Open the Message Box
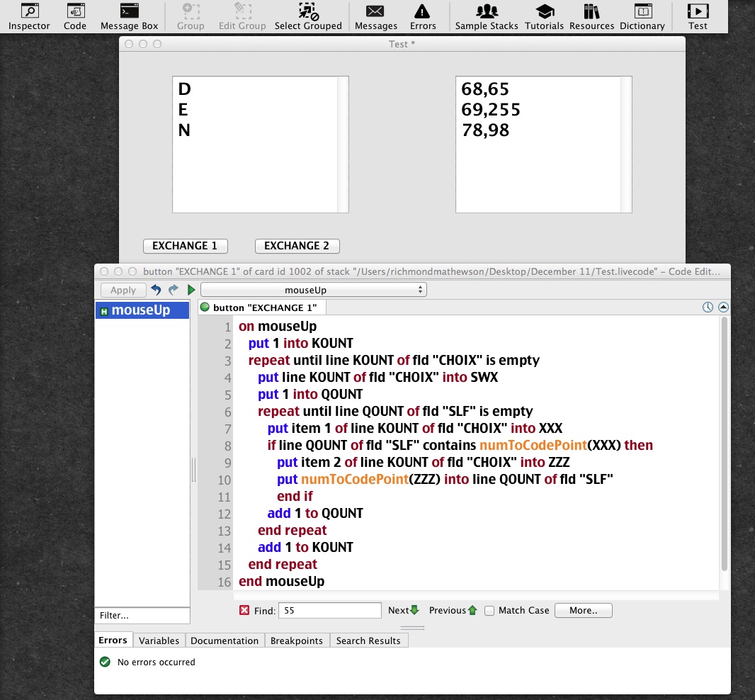The image size is (755, 700). tap(130, 16)
